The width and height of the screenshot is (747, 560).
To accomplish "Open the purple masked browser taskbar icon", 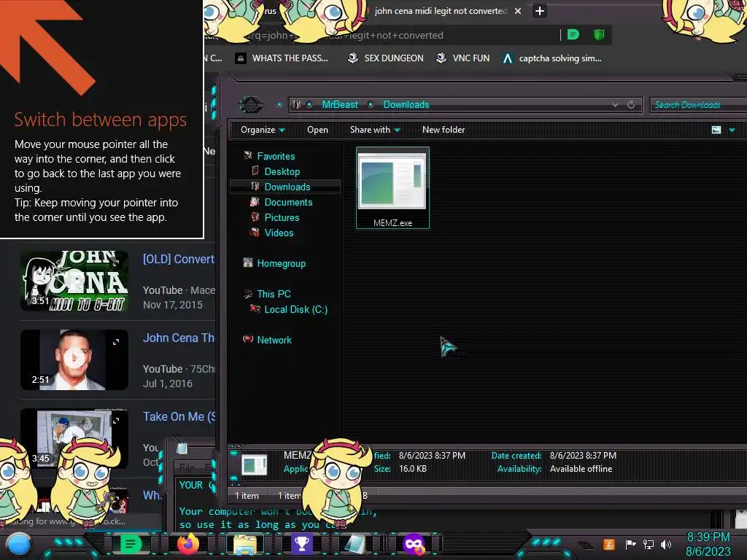I will pos(413,544).
